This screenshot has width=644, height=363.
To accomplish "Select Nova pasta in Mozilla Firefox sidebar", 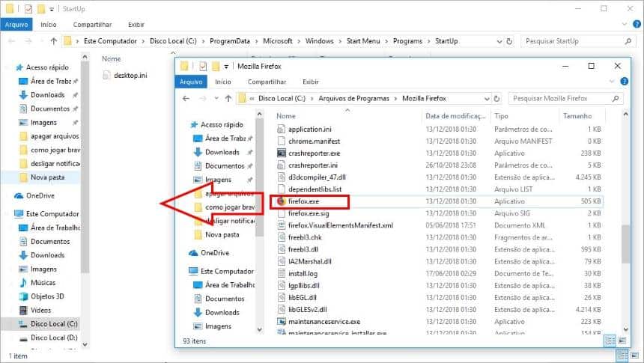I will point(222,235).
